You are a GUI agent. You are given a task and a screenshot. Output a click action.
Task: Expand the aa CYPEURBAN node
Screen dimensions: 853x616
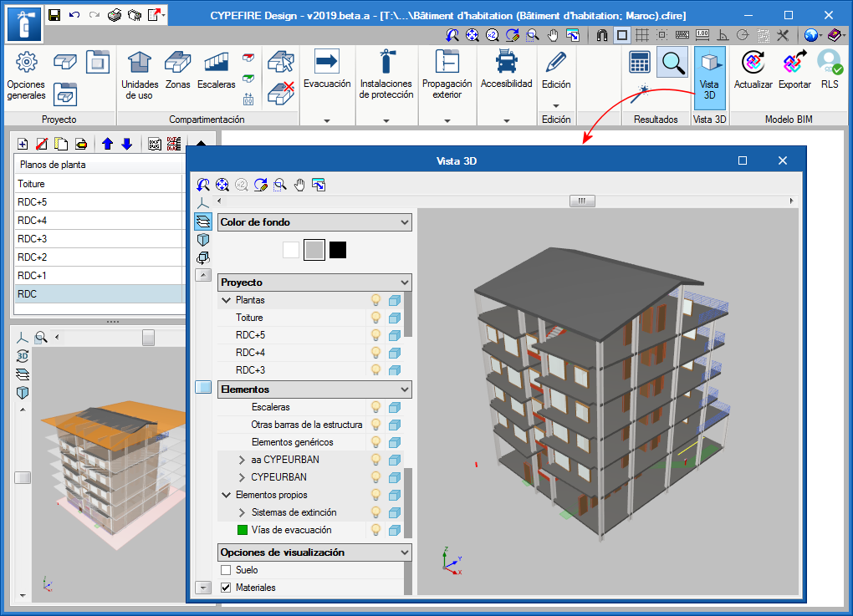coord(242,460)
